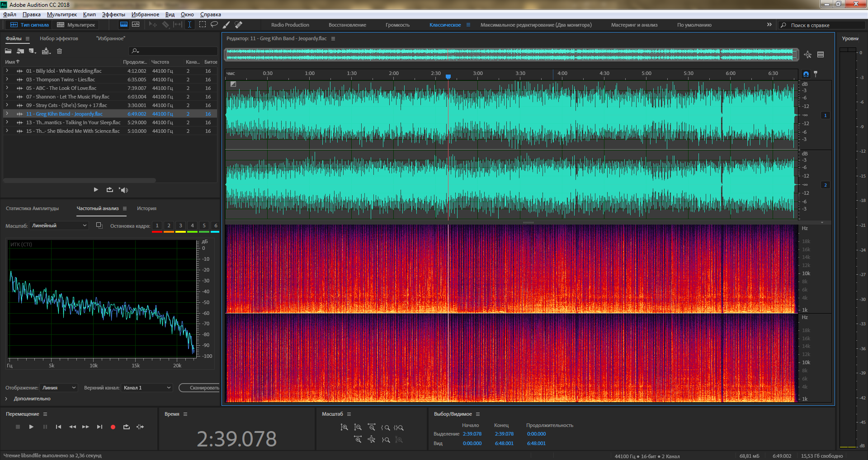Select the Move tool
The width and height of the screenshot is (868, 460).
(x=153, y=25)
